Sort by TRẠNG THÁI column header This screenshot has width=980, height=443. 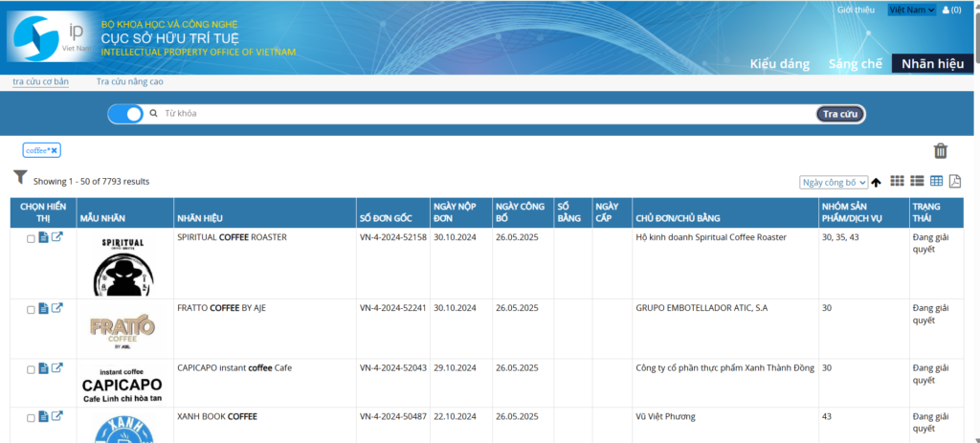[926, 212]
